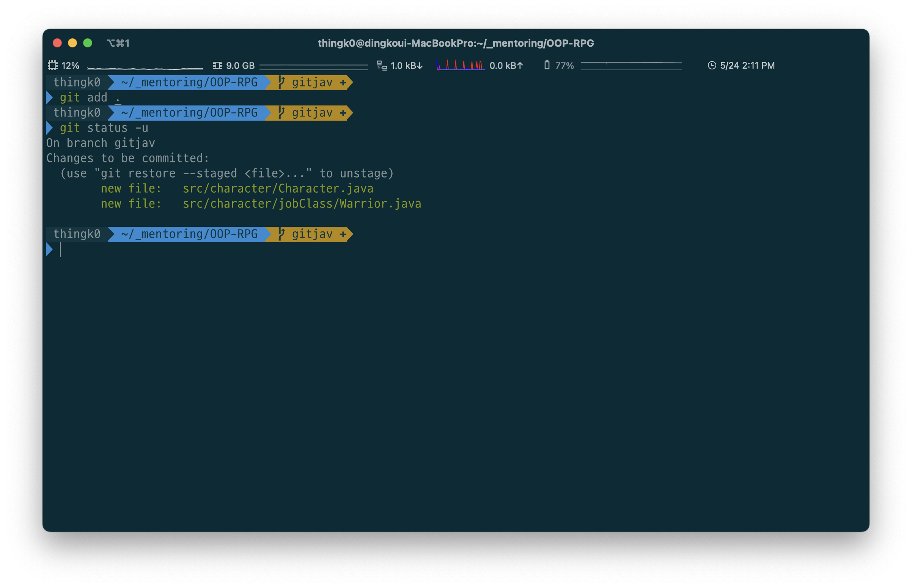
Task: Click the clock icon beside 5/24 2:11 PM
Action: tap(712, 65)
